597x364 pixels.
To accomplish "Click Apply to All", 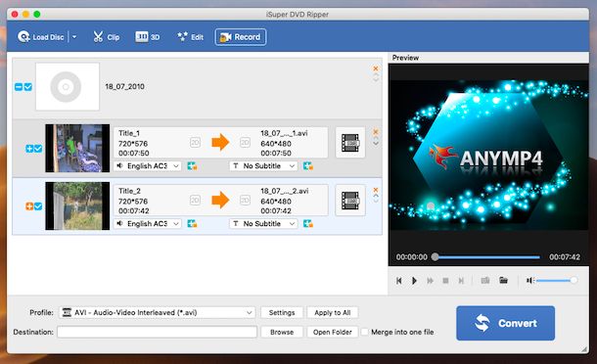I will pyautogui.click(x=333, y=312).
